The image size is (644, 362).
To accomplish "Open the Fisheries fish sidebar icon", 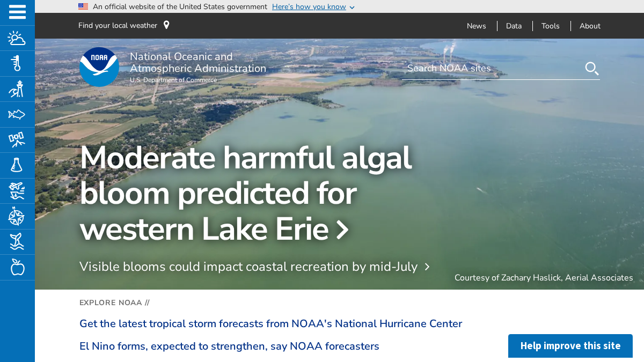I will (17, 114).
